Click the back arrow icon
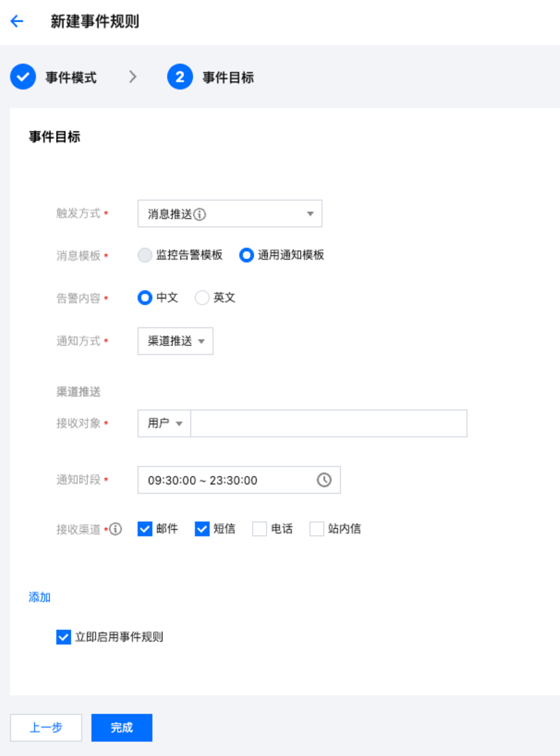The width and height of the screenshot is (560, 756). pyautogui.click(x=17, y=21)
